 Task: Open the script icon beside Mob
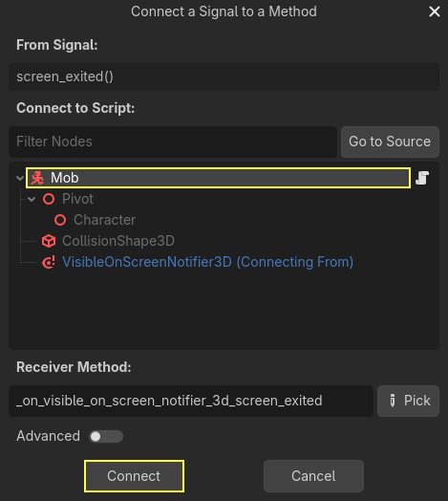click(422, 178)
